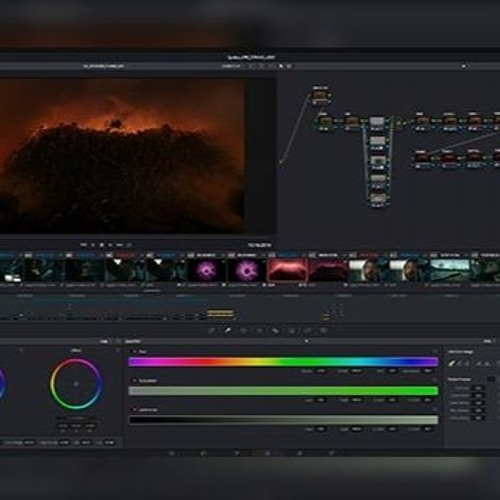Click the bottom Matte Finesse value field
This screenshot has width=500, height=500.
479,418
